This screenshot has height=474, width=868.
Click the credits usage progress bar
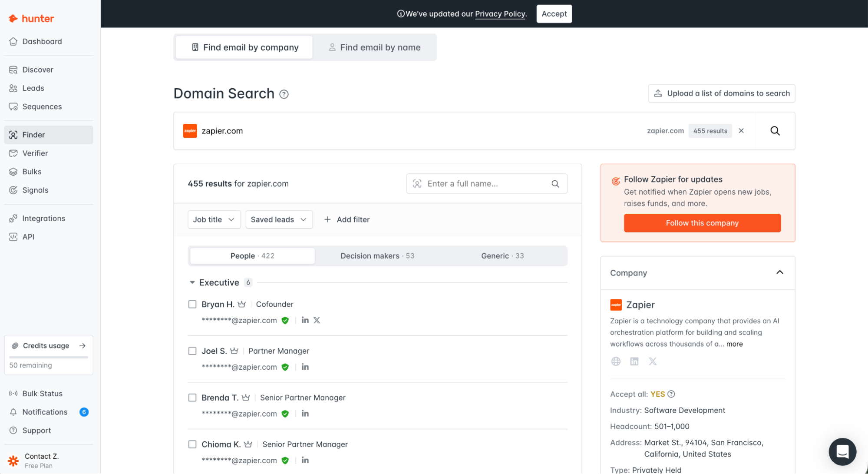click(49, 357)
